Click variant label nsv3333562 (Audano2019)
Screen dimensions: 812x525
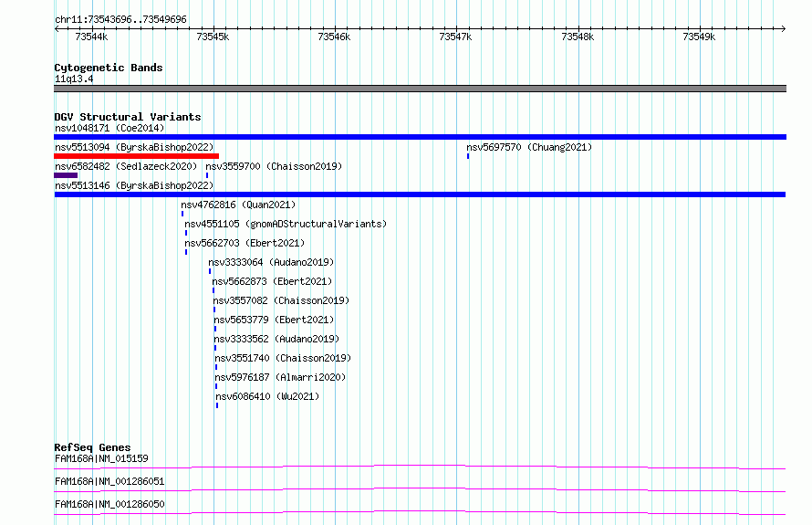277,339
